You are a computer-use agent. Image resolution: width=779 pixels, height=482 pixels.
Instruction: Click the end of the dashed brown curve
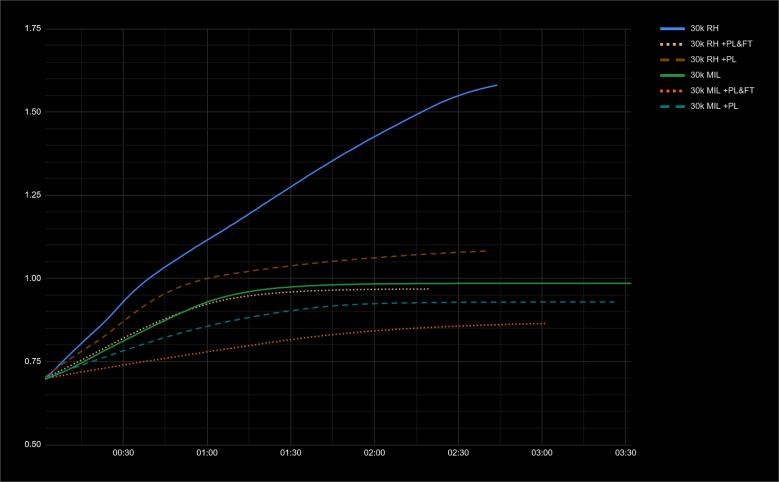[x=486, y=251]
